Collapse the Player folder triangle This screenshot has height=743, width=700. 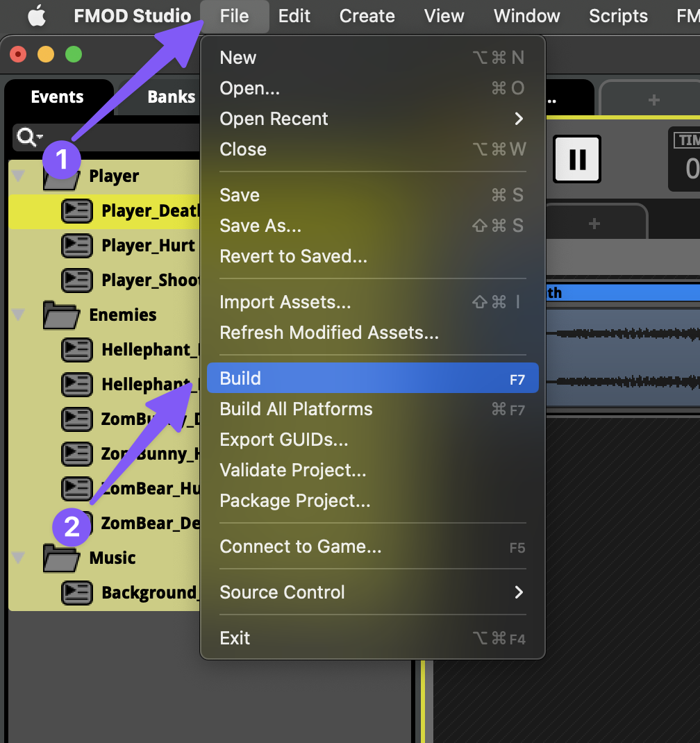19,176
